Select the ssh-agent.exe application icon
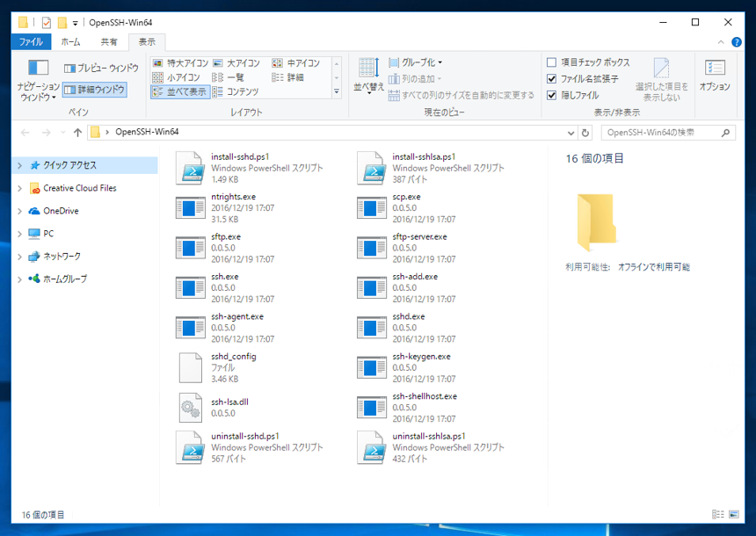Image resolution: width=756 pixels, height=536 pixels. point(190,328)
